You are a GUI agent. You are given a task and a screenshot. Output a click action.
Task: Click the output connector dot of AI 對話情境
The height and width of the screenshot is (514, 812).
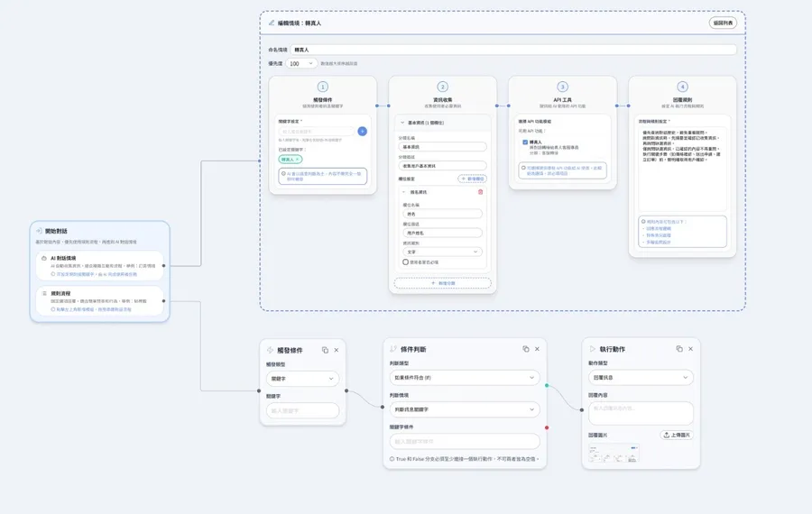coord(163,265)
